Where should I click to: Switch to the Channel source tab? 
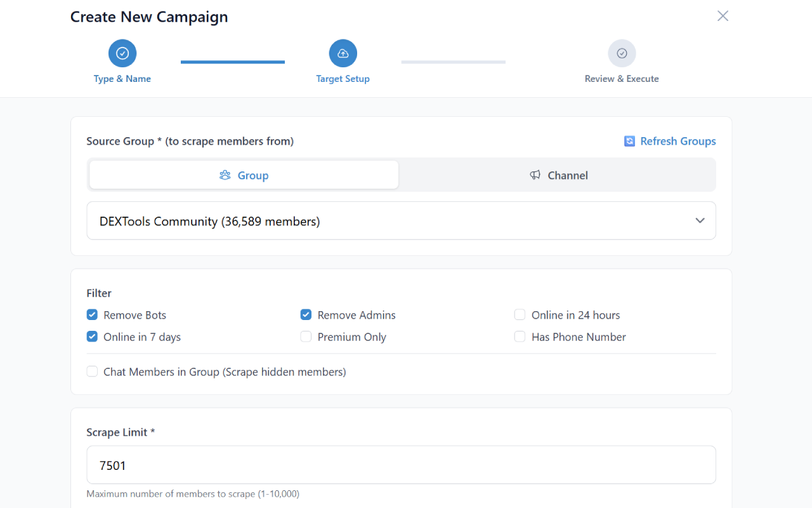[558, 175]
